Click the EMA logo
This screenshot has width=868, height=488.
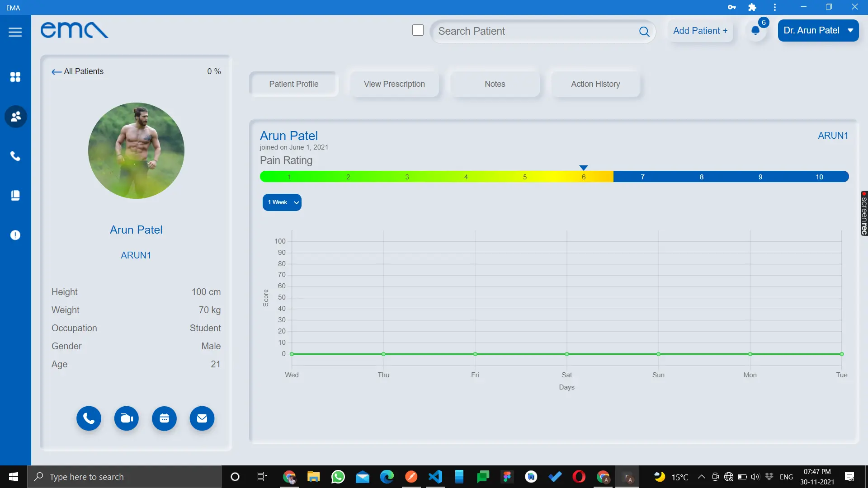[x=74, y=30]
